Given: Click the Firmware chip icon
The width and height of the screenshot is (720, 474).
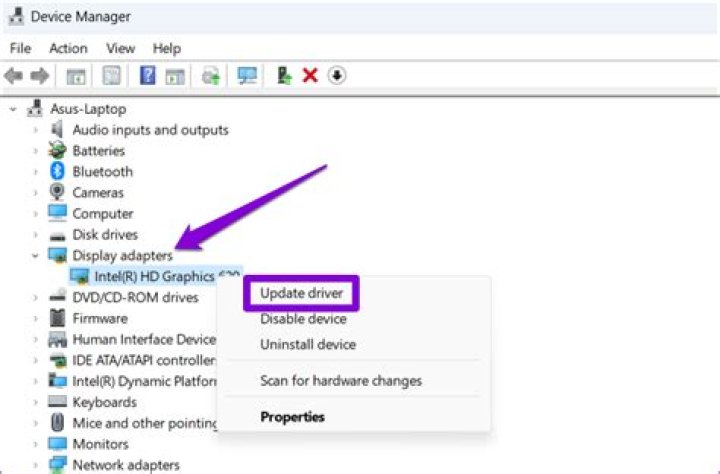Looking at the screenshot, I should [57, 318].
